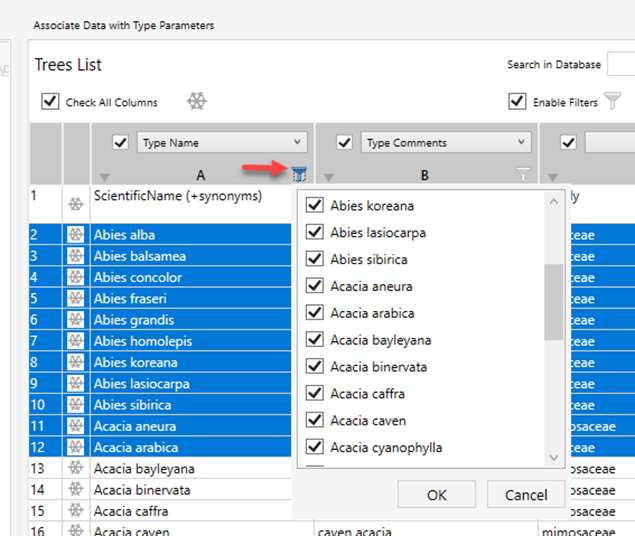The width and height of the screenshot is (635, 536).
Task: Click the snowflake icon in the Acacia bayleyana row
Action: click(x=76, y=469)
